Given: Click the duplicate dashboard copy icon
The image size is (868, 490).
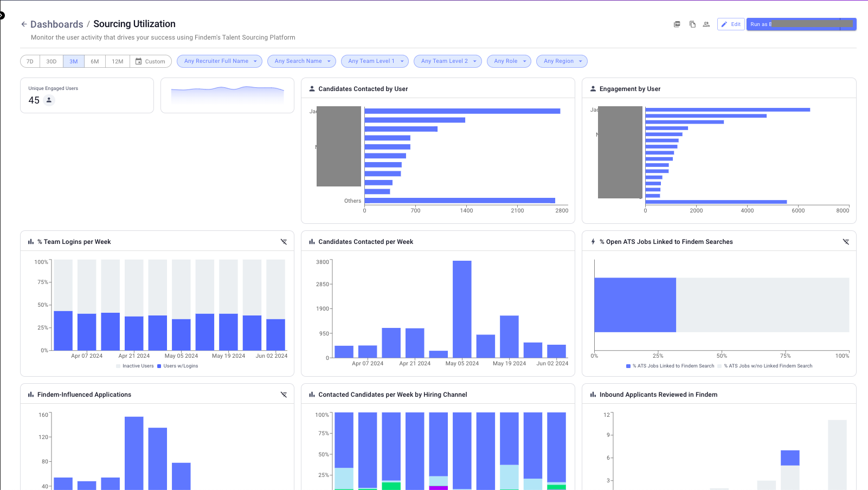Looking at the screenshot, I should click(692, 24).
